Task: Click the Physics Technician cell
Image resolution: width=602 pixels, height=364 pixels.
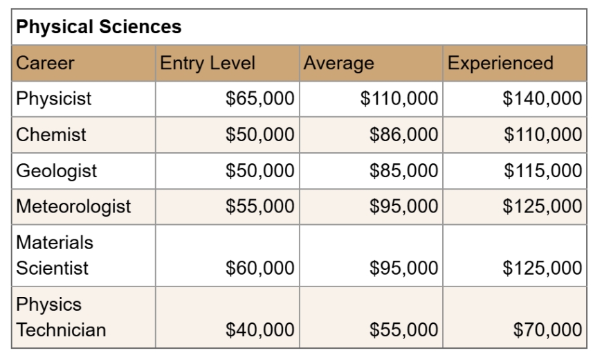Action: point(61,317)
